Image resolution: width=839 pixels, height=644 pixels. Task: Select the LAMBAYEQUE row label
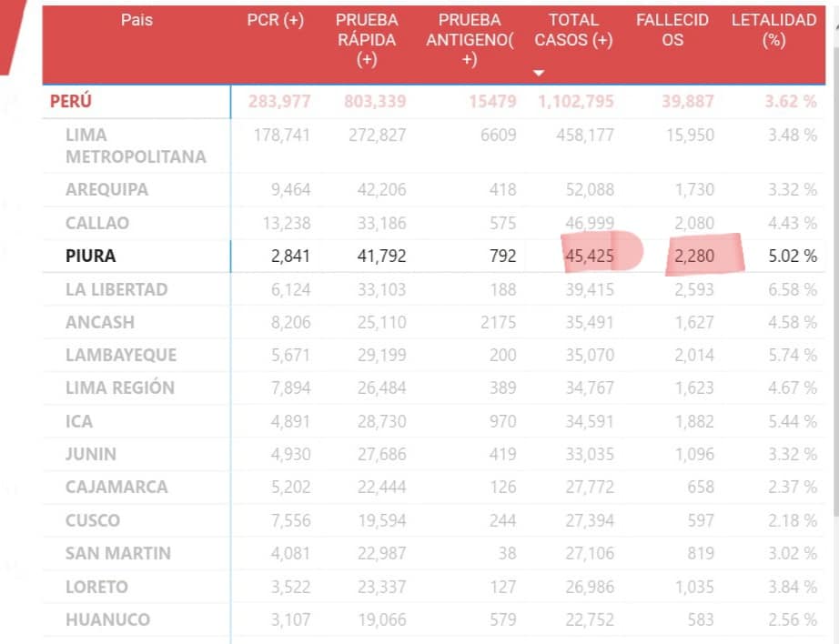tap(121, 355)
